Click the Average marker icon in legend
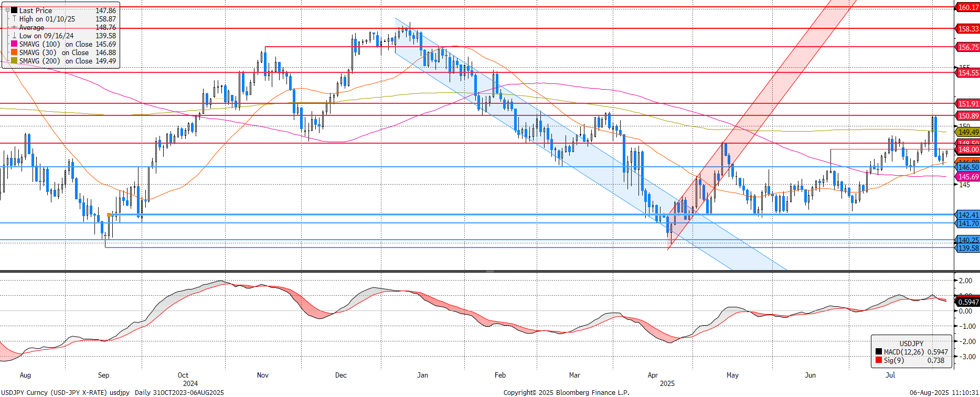Image resolution: width=980 pixels, height=397 pixels. [14, 27]
